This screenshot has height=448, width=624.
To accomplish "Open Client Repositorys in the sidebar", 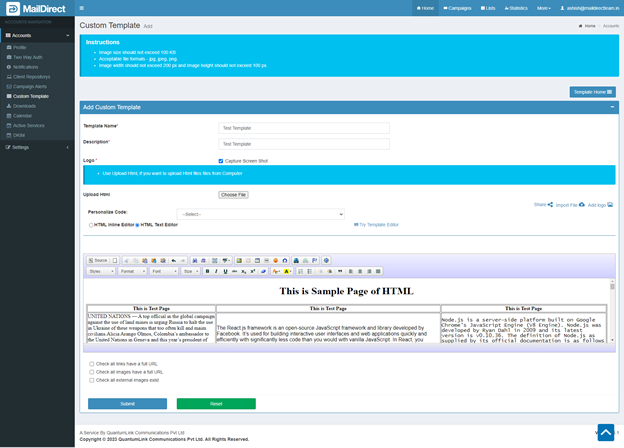I will coord(31,76).
